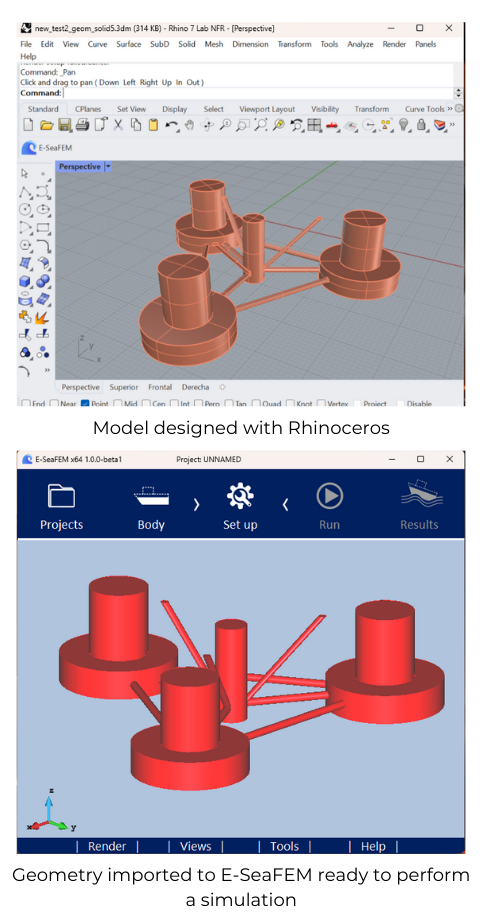The image size is (480, 923).
Task: Select the Ellipse tool in sidebar
Action: 42,209
